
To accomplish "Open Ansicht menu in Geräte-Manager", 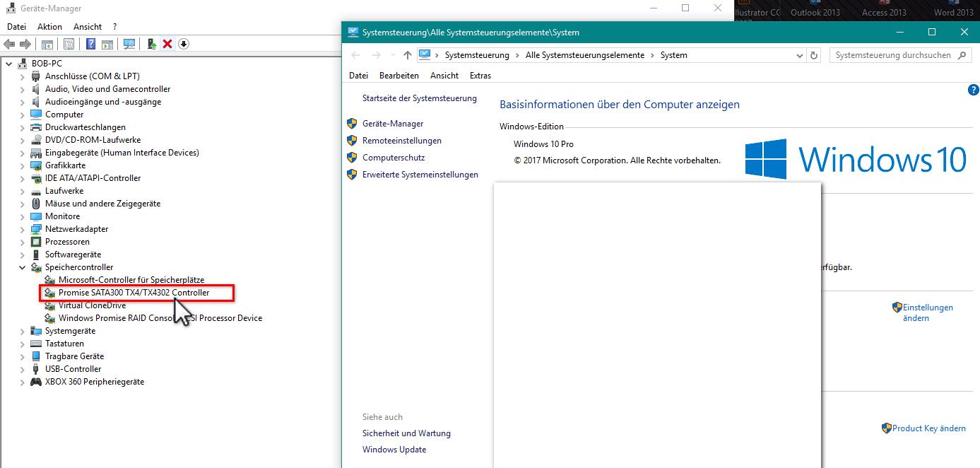I will [x=88, y=27].
